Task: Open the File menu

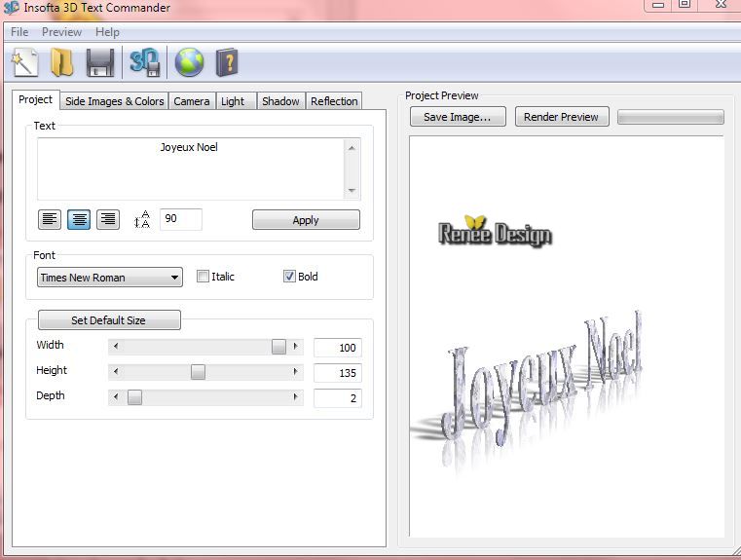Action: coord(19,32)
